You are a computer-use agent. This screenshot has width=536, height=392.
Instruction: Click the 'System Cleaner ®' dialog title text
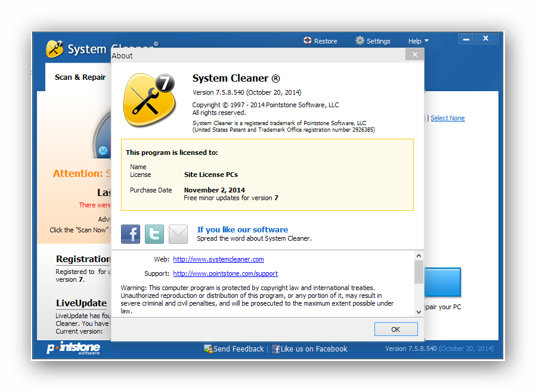tap(236, 78)
